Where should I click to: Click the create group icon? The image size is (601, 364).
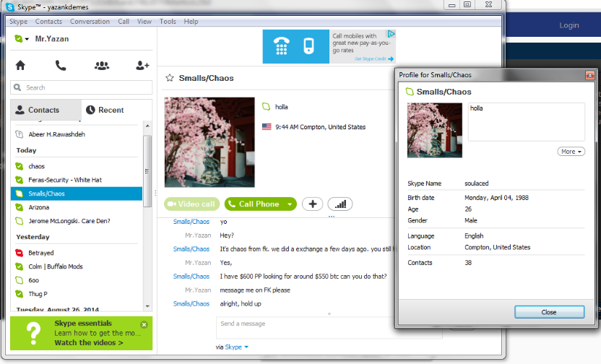pos(102,66)
